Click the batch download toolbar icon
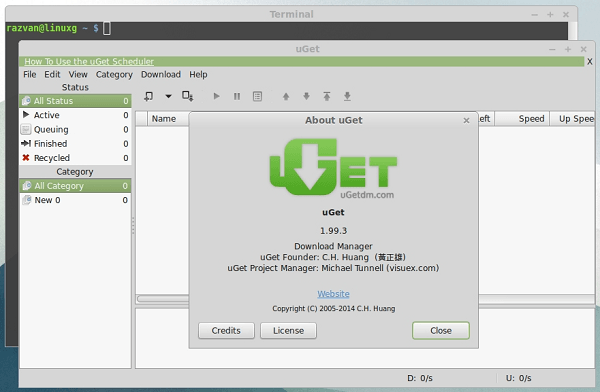 click(x=188, y=96)
